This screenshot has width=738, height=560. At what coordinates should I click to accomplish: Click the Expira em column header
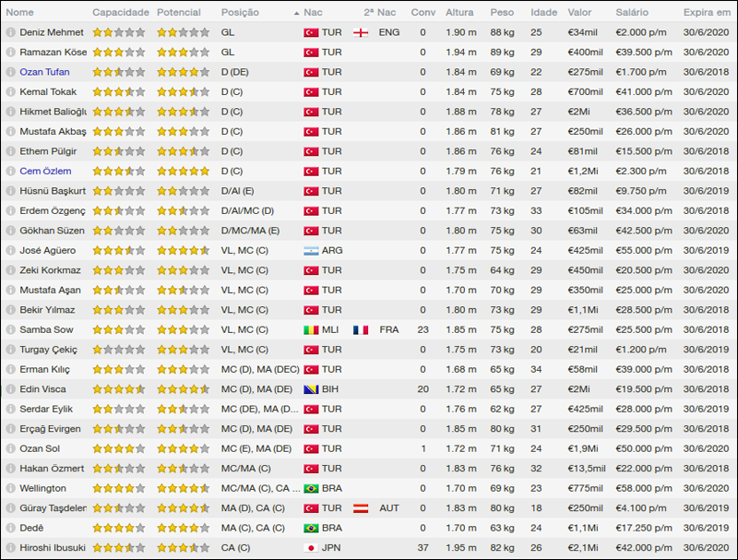pyautogui.click(x=708, y=13)
